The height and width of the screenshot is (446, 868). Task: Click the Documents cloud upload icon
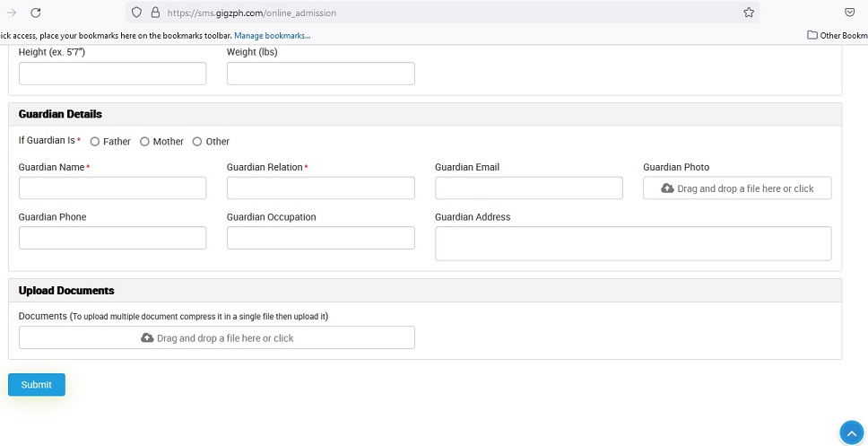(x=147, y=338)
